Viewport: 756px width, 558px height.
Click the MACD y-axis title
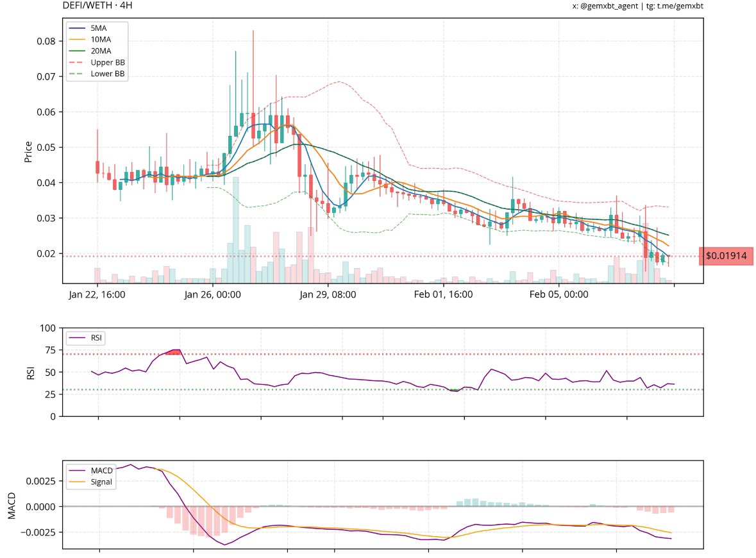pyautogui.click(x=12, y=505)
